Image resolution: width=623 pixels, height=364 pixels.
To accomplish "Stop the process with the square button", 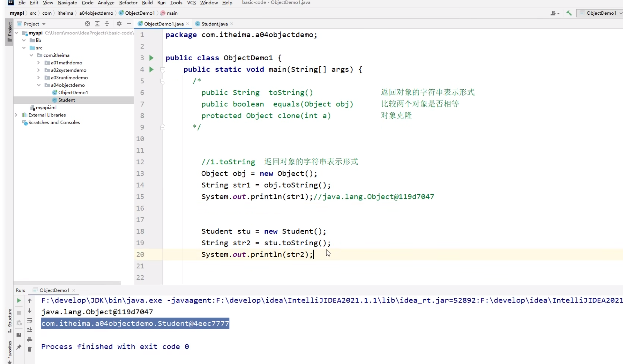I will pyautogui.click(x=19, y=313).
